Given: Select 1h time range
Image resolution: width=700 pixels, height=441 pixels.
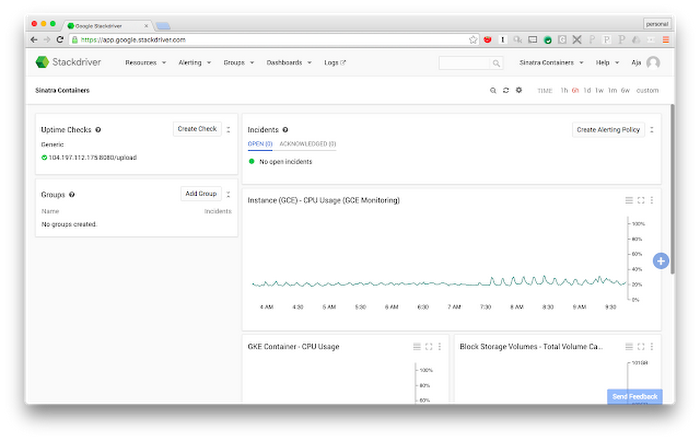Looking at the screenshot, I should 564,90.
